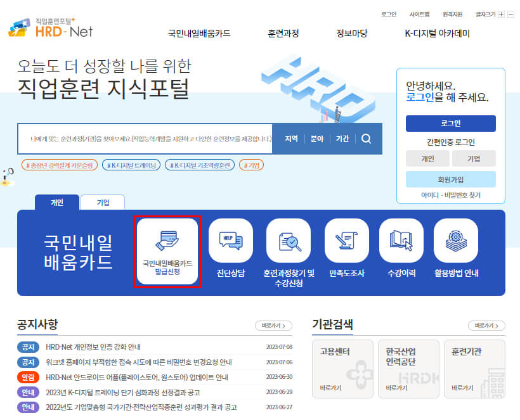The image size is (520, 420).
Task: Click the top 로그인 link
Action: pos(389,14)
